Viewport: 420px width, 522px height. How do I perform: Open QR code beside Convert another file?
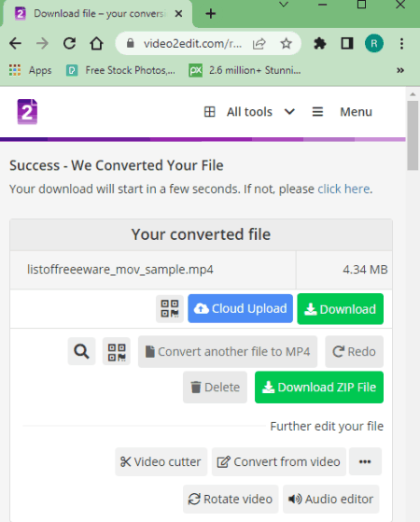pos(117,351)
